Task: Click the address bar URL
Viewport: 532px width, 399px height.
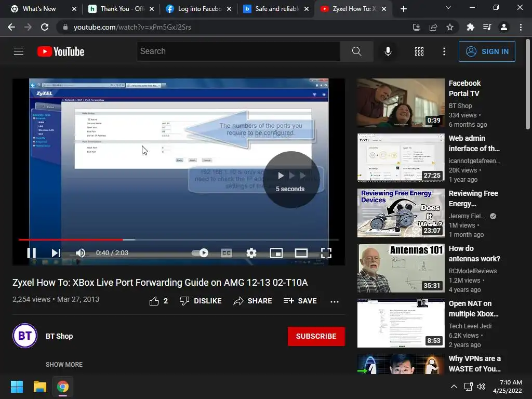Action: point(132,27)
